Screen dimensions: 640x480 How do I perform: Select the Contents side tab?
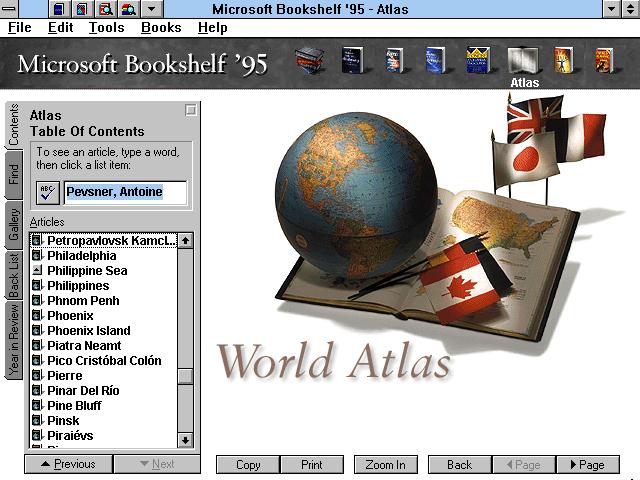(x=13, y=125)
